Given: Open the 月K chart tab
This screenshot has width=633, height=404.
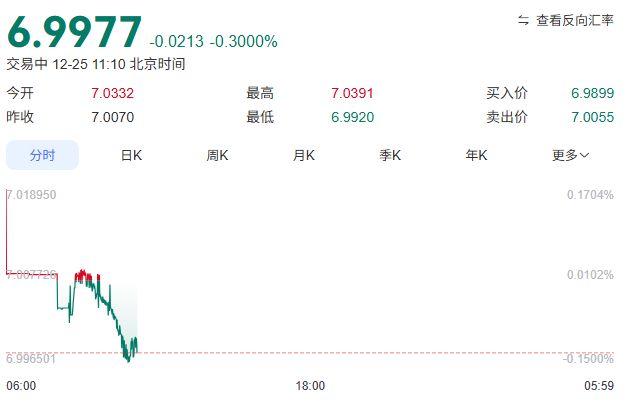Looking at the screenshot, I should click(304, 155).
